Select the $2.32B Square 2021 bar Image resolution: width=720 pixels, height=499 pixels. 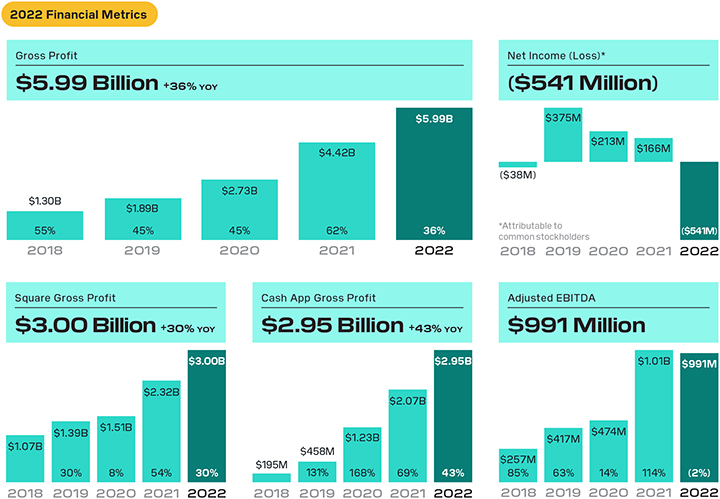coord(161,432)
